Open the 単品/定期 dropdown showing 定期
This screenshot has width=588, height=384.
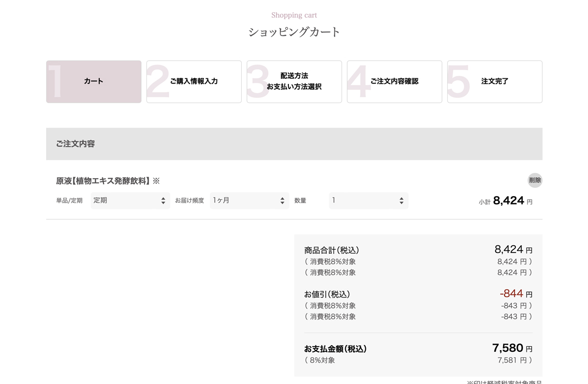click(130, 200)
